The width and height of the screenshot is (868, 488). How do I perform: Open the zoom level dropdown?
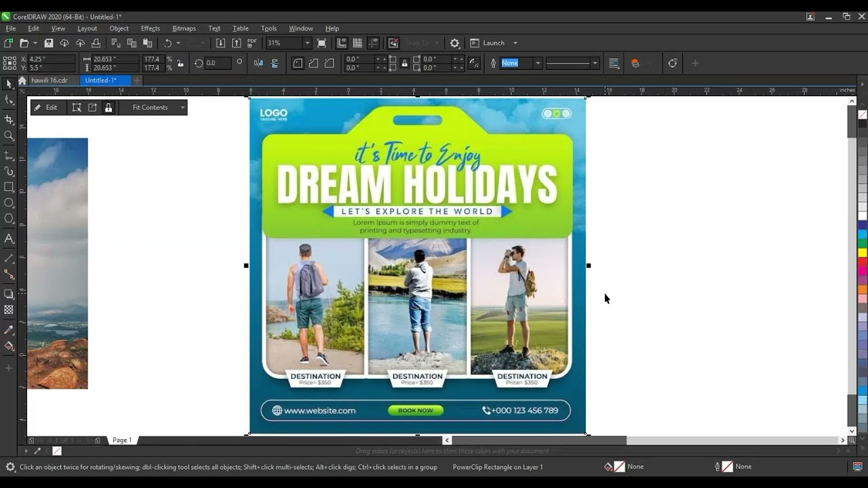click(x=307, y=43)
